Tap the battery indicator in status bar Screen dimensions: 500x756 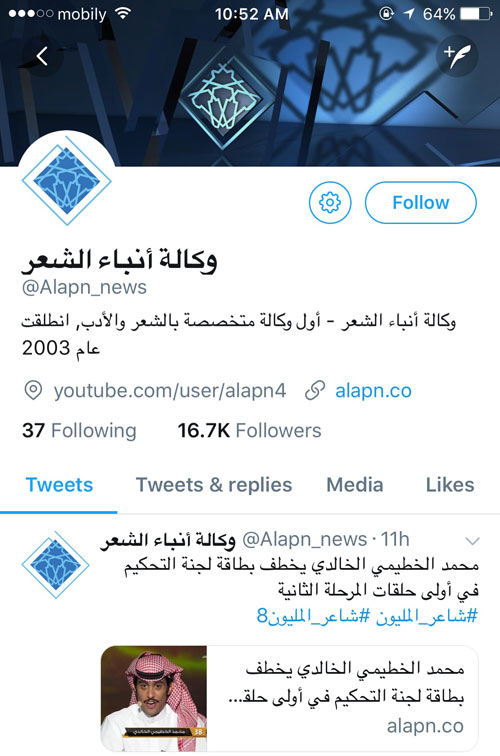(476, 14)
